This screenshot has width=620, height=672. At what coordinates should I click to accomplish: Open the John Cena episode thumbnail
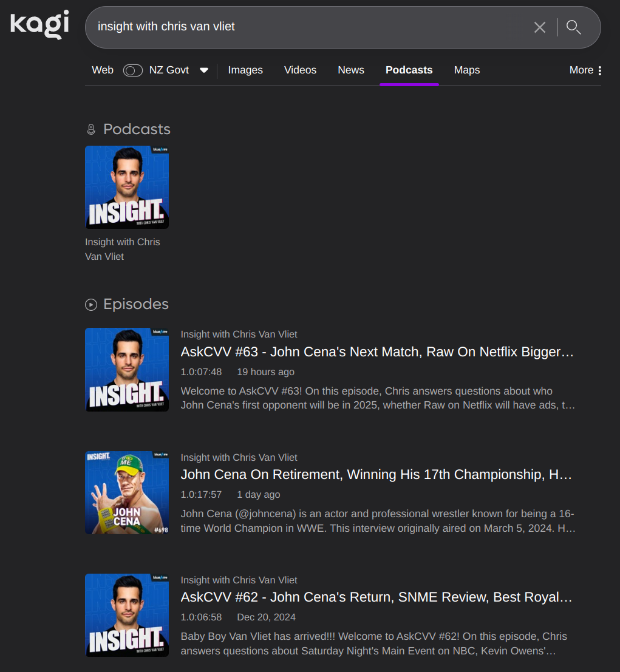pyautogui.click(x=127, y=492)
